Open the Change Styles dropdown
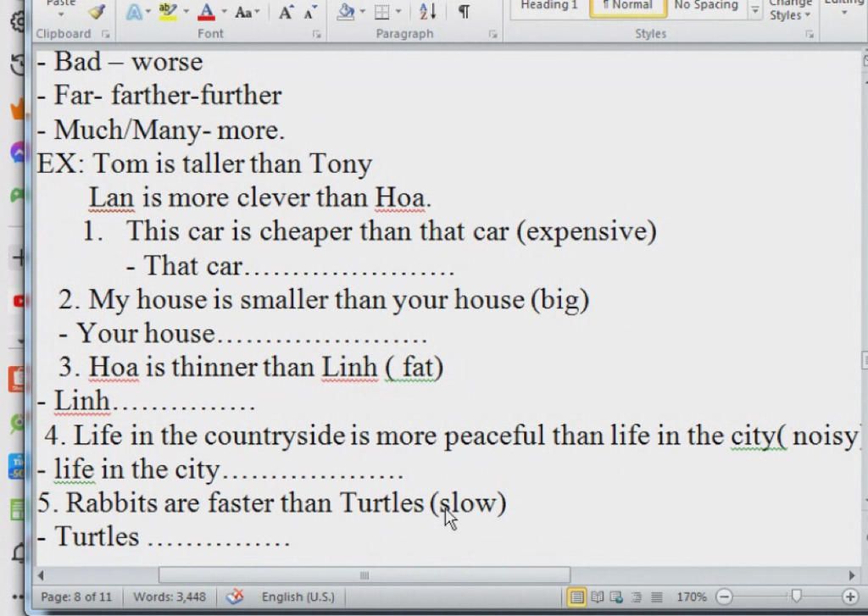Viewport: 868px width, 616px height. tap(790, 11)
